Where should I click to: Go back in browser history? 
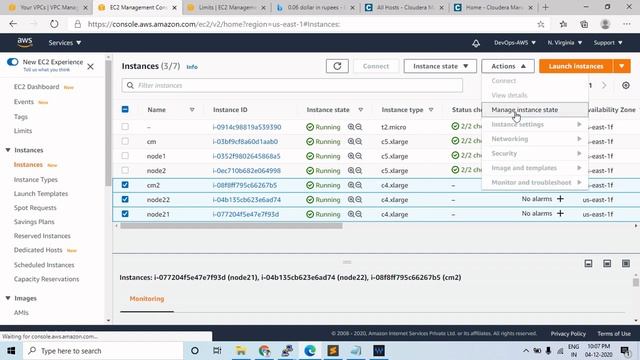click(x=13, y=24)
